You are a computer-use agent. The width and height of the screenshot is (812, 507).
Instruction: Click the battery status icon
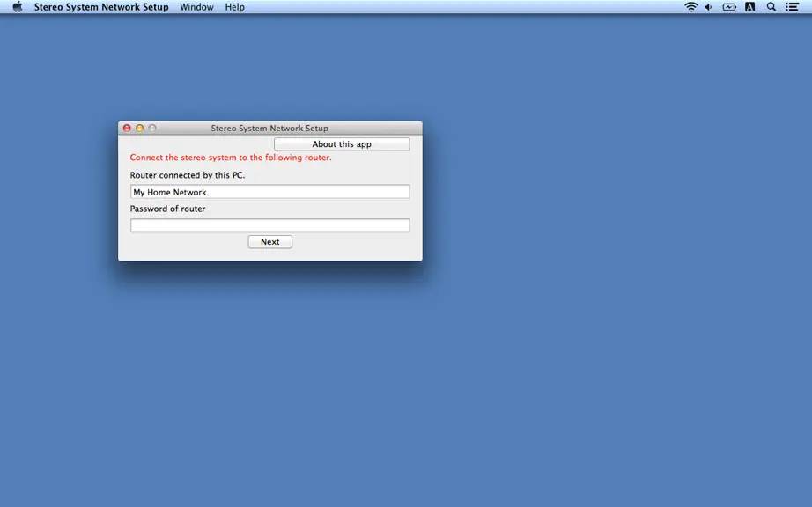[x=729, y=7]
